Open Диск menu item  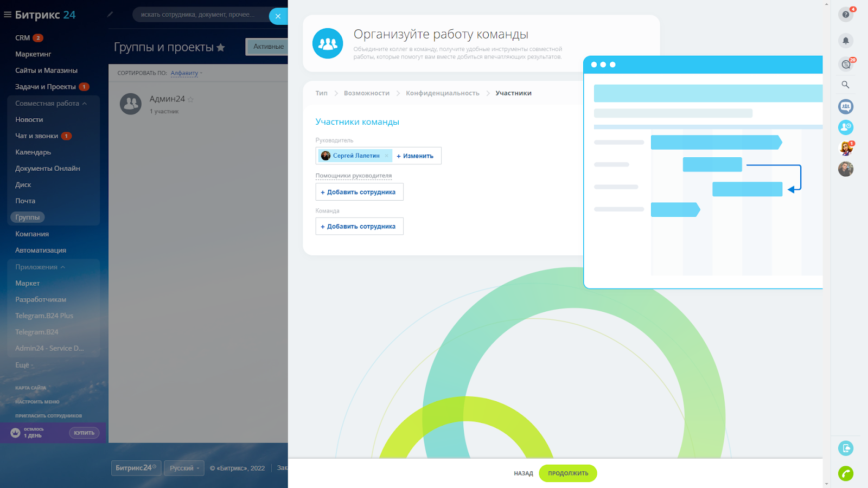click(23, 185)
